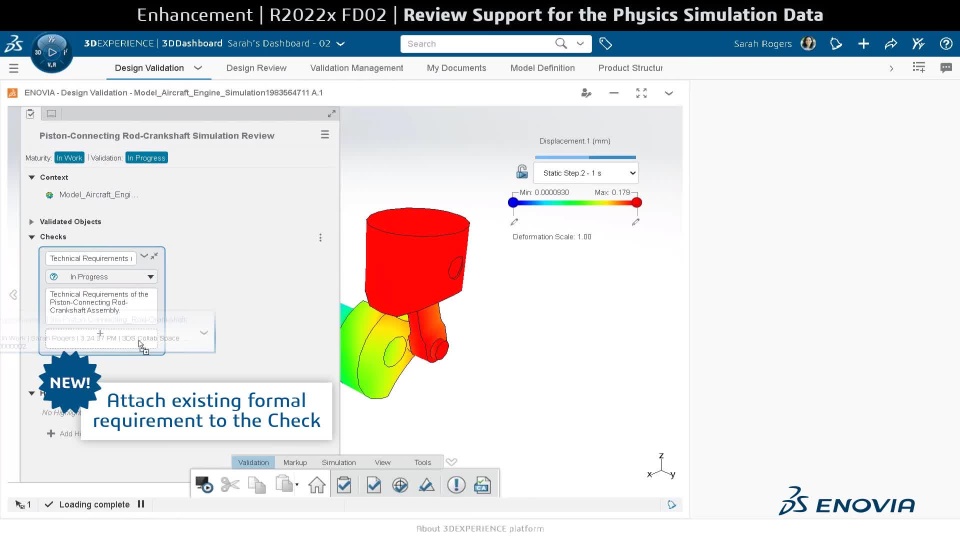Open Sarah Rogers profile avatar
The width and height of the screenshot is (960, 540).
808,43
